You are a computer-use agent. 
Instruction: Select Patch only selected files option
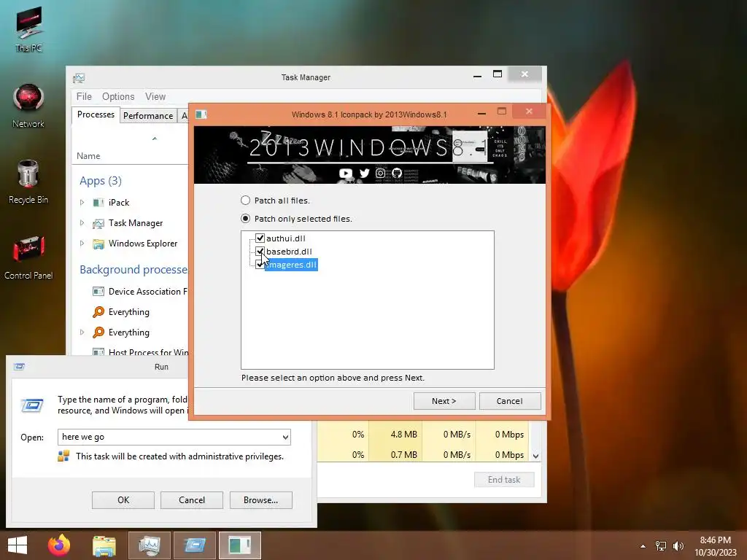[245, 219]
